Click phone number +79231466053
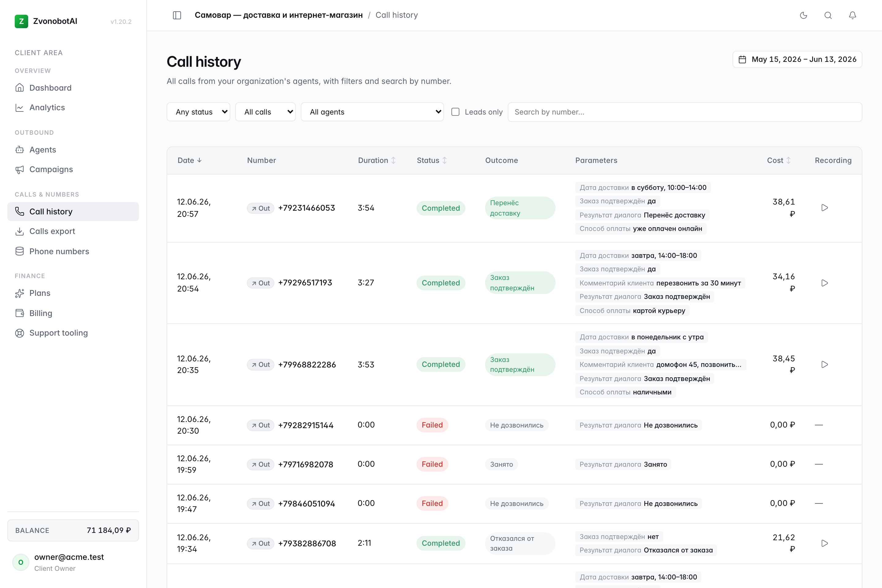This screenshot has height=588, width=882. pos(306,208)
